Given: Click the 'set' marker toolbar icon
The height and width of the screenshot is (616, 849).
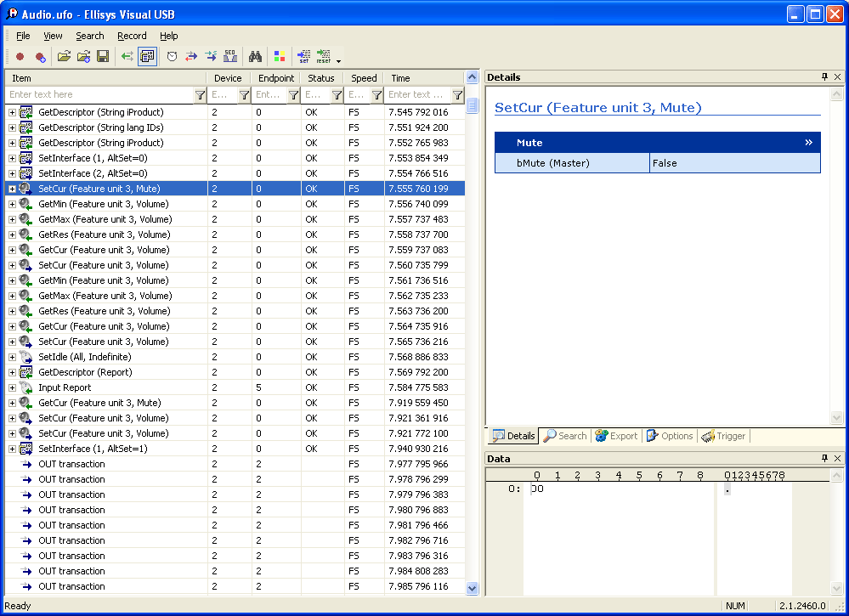Looking at the screenshot, I should [x=303, y=57].
